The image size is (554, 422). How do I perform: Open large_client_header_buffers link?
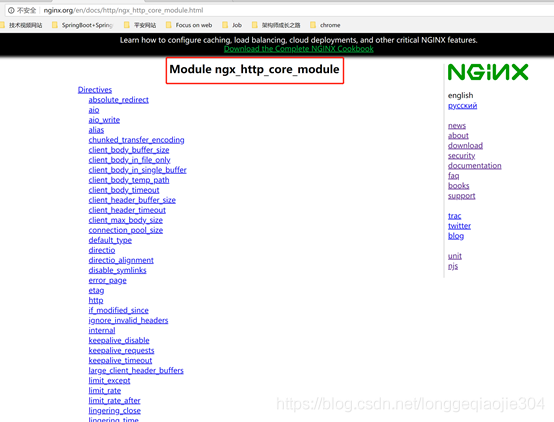[136, 370]
